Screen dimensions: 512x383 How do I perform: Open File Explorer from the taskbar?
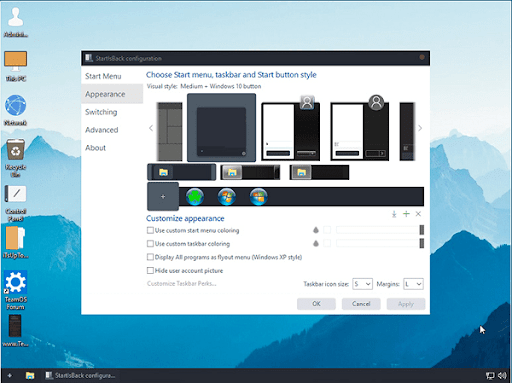coord(30,376)
